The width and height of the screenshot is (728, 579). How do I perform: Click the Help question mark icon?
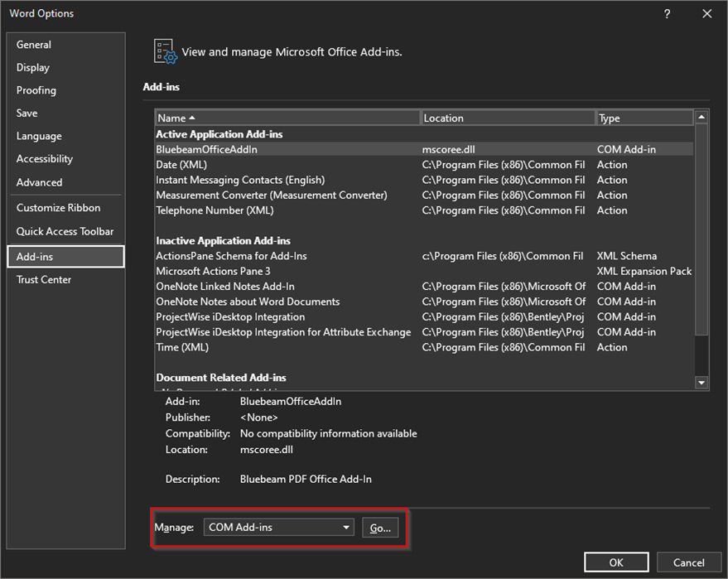pos(668,13)
